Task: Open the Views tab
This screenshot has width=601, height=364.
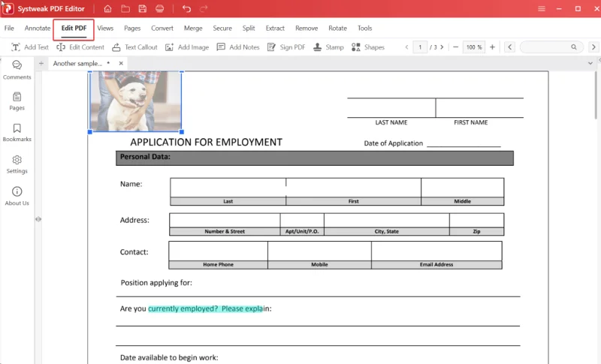Action: pyautogui.click(x=105, y=28)
